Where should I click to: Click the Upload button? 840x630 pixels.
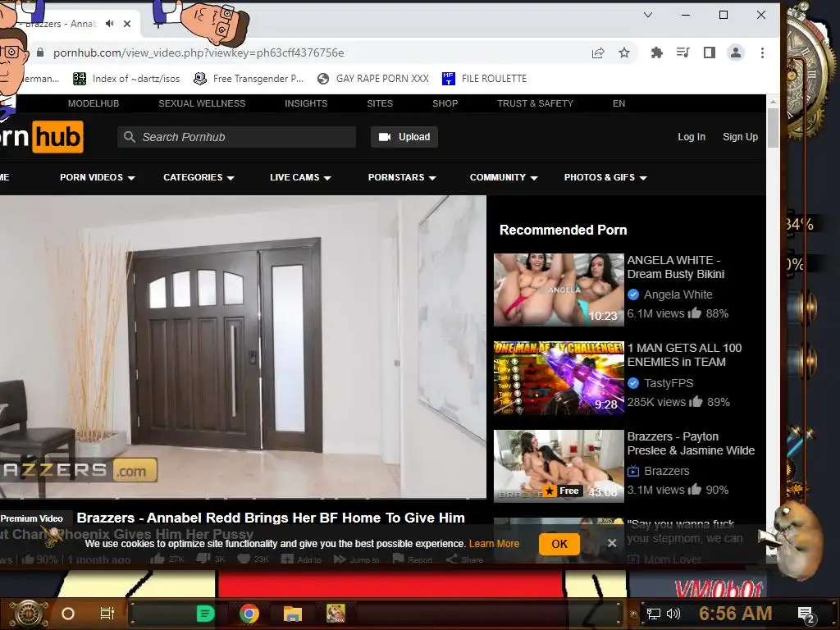pyautogui.click(x=404, y=137)
